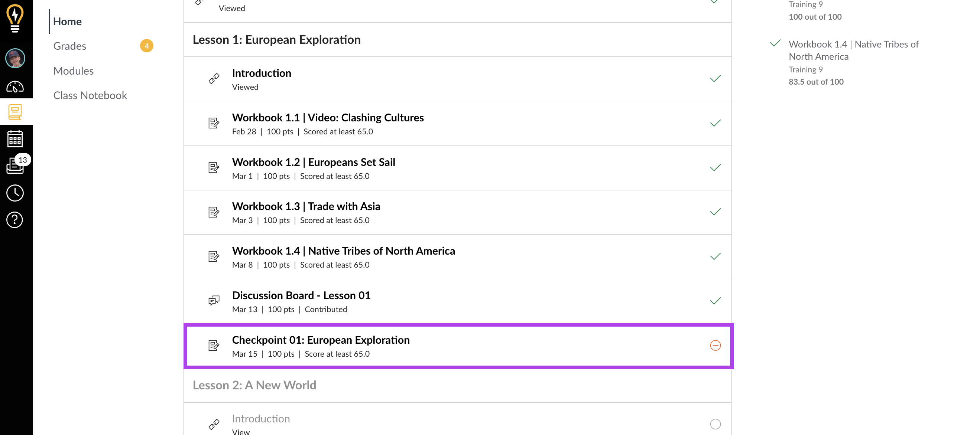
Task: Toggle checkmark for Discussion Board Lesson 01
Action: pyautogui.click(x=715, y=301)
